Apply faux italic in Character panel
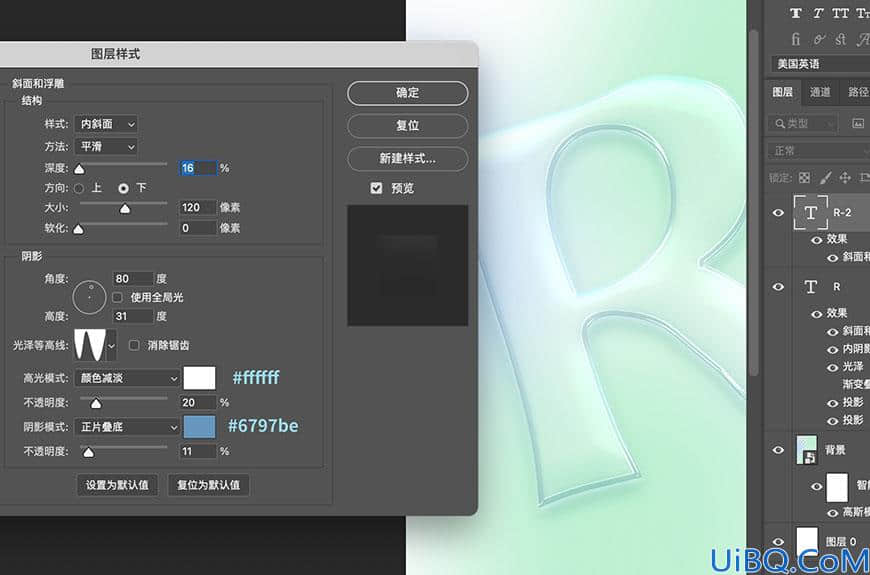This screenshot has width=870, height=575. (x=818, y=13)
